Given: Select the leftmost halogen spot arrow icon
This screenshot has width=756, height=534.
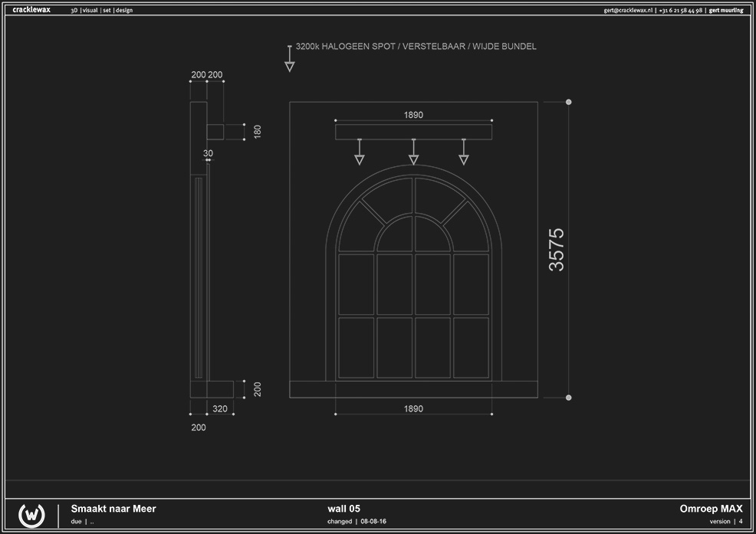Looking at the screenshot, I should coord(359,157).
